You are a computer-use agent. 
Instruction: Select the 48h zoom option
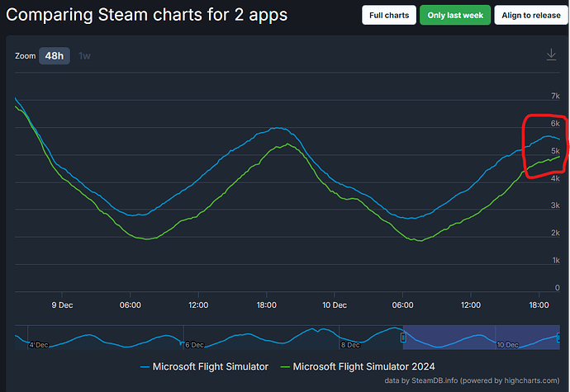tap(55, 56)
